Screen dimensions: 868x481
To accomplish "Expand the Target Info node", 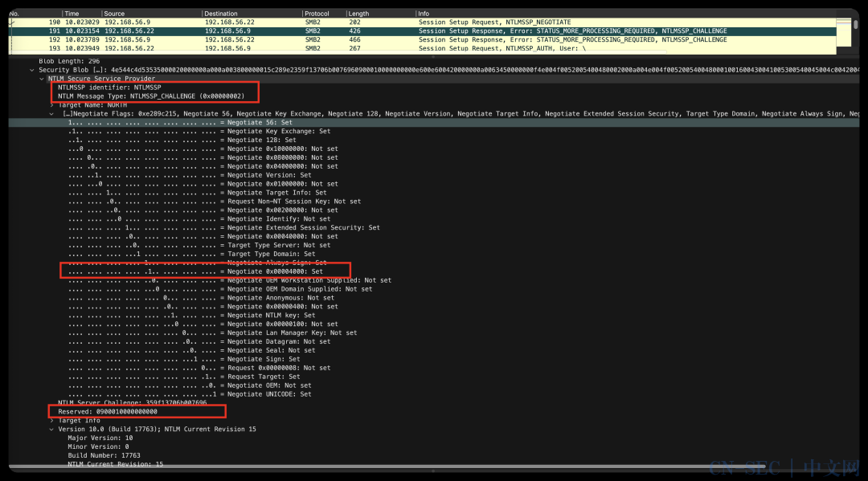I will pyautogui.click(x=51, y=421).
